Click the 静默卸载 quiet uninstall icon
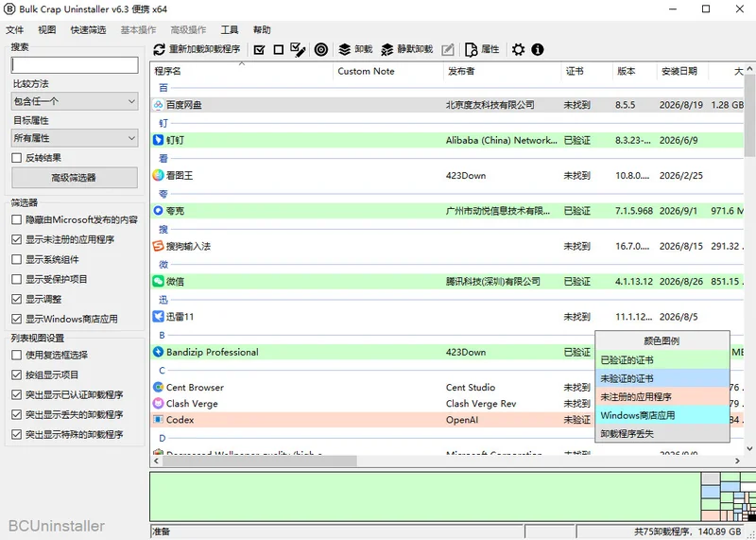 coord(387,50)
